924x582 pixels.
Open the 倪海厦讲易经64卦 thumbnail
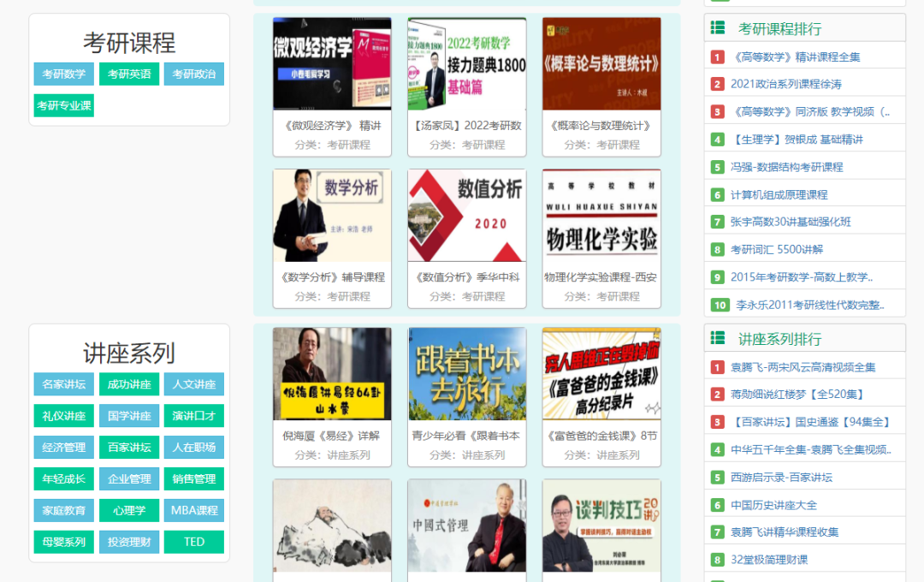332,374
